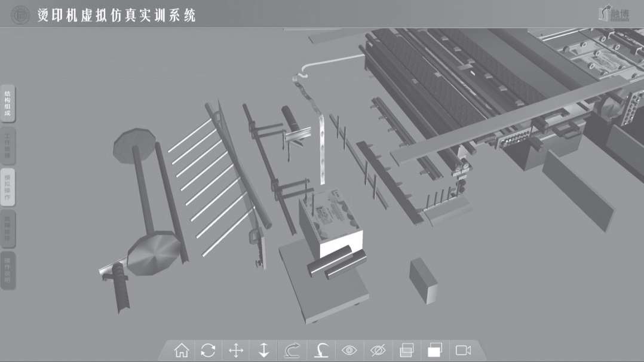The height and width of the screenshot is (362, 644).
Task: Click the round emblem logo beside the title
Action: [20, 14]
